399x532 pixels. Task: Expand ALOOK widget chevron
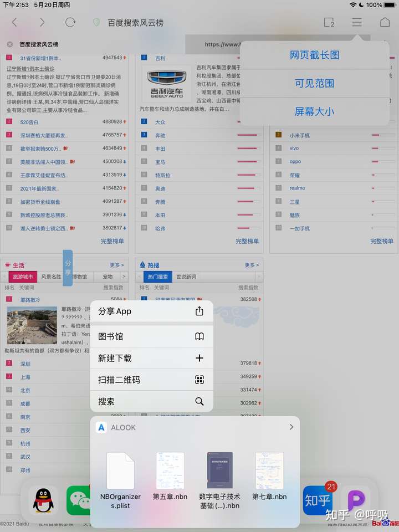[291, 427]
